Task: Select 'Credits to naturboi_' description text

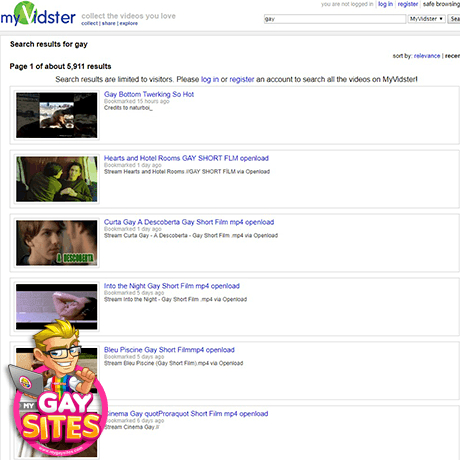Action: [x=128, y=108]
